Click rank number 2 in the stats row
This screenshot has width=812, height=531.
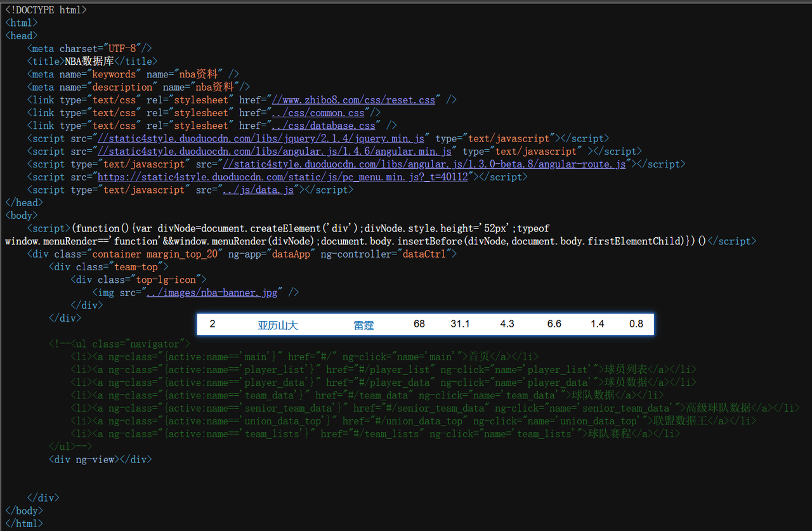[x=213, y=324]
